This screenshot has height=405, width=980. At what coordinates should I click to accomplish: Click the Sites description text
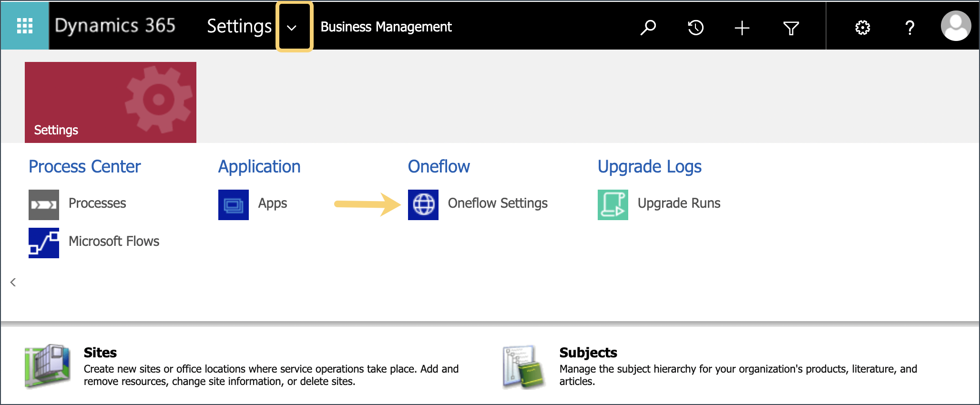pos(271,375)
